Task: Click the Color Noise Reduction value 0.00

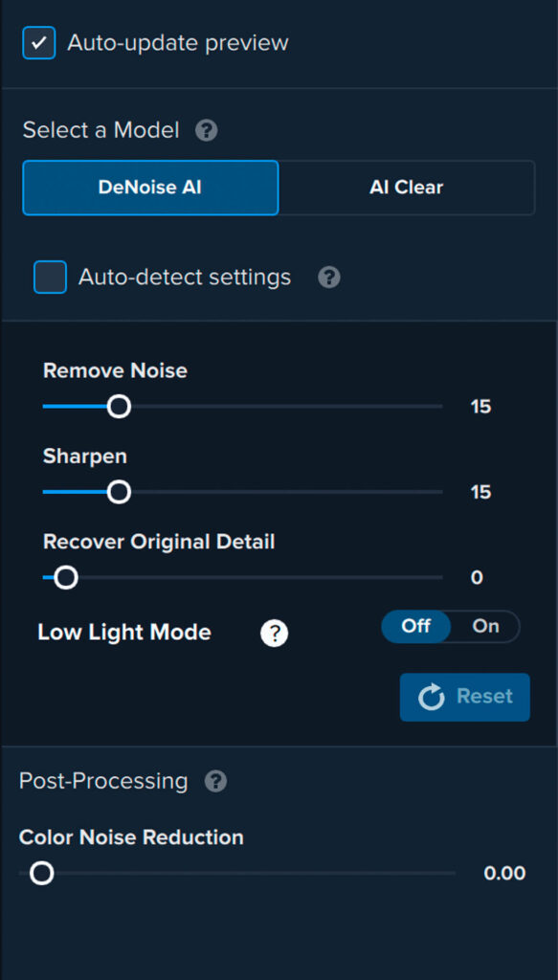Action: [505, 873]
